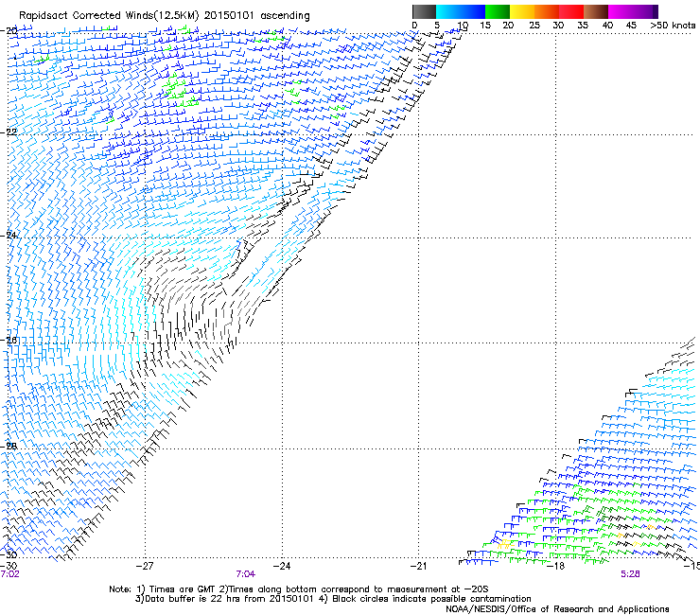Select the '>50 knots' legend label

click(x=673, y=26)
